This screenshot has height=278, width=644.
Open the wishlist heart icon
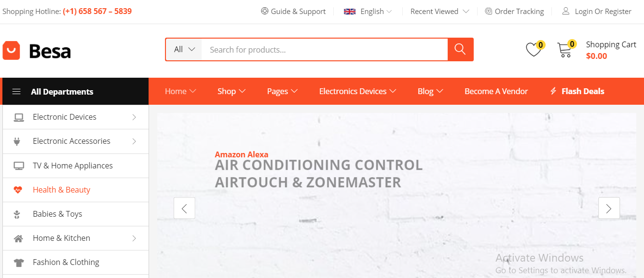pos(533,50)
